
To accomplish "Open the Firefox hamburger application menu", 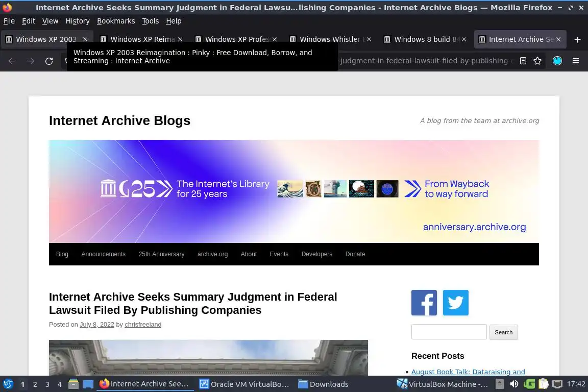I will point(576,61).
